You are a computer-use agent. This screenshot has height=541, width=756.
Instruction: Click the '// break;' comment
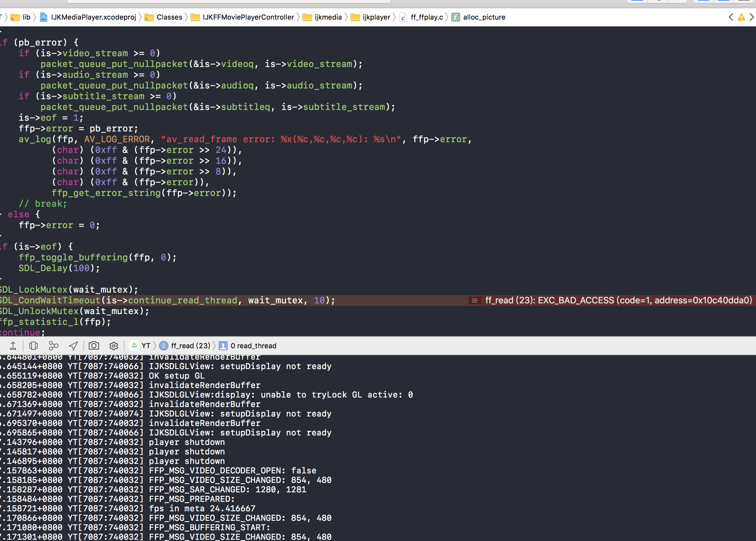pyautogui.click(x=43, y=204)
